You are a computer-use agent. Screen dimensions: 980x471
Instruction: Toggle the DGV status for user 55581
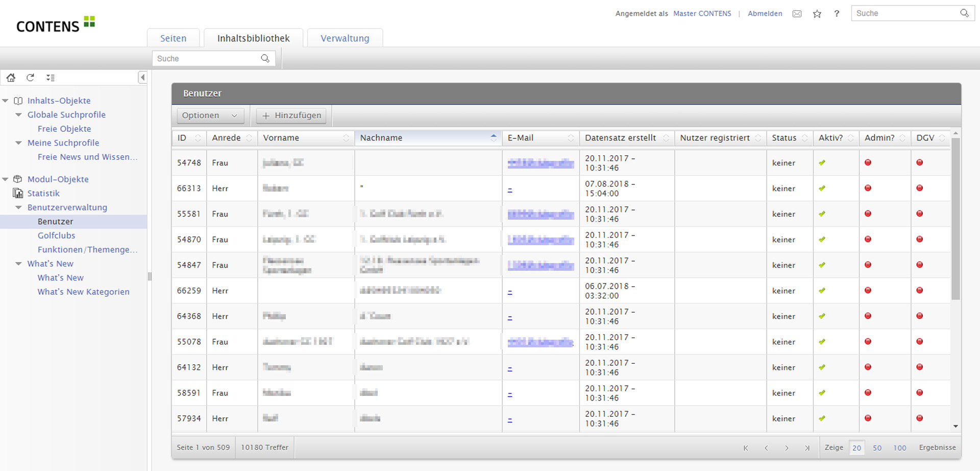point(919,214)
